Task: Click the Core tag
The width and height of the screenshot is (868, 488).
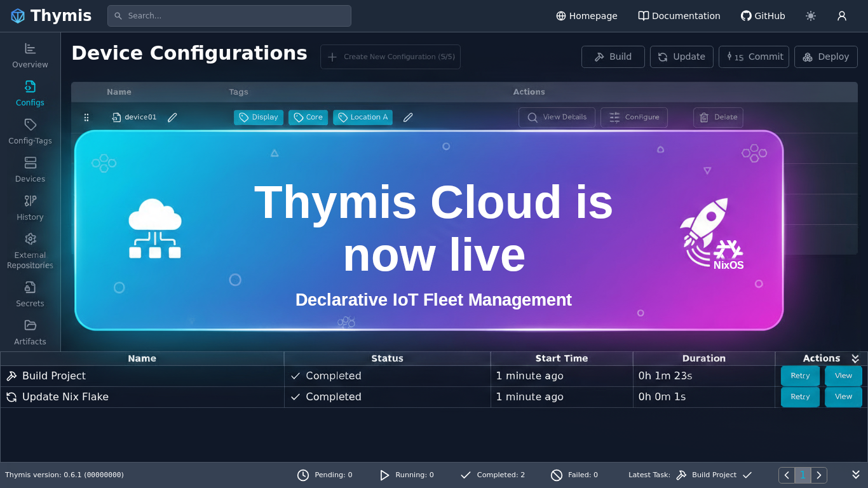Action: [x=308, y=118]
